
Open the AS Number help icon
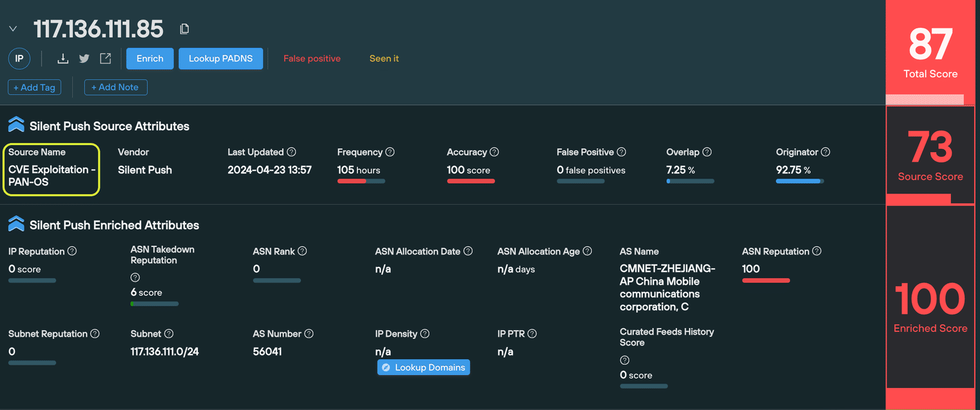point(309,334)
